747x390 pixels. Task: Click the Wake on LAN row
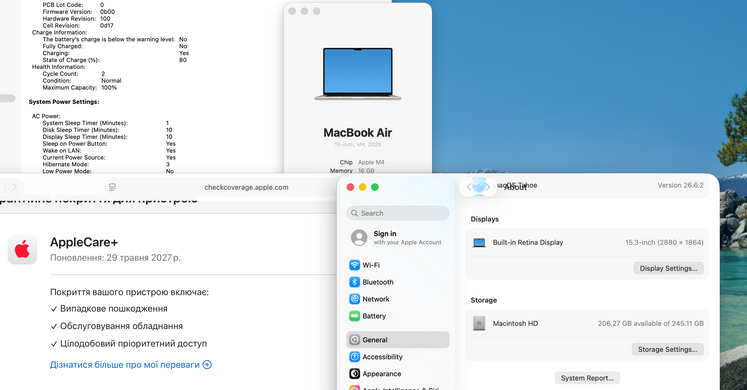109,150
